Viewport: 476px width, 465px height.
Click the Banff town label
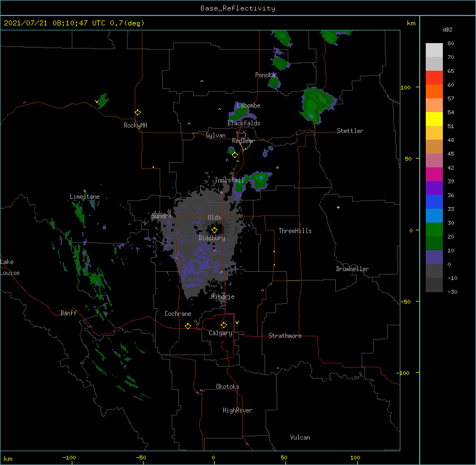[x=68, y=313]
